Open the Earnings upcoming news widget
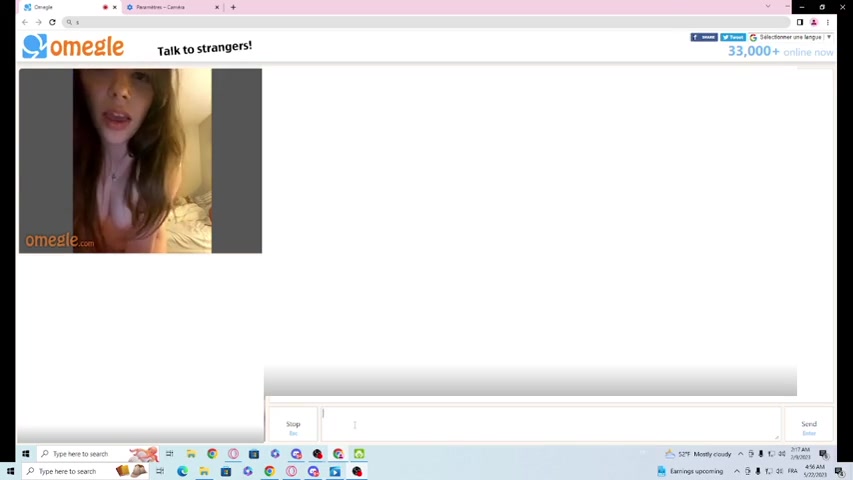The image size is (853, 480). [x=690, y=471]
